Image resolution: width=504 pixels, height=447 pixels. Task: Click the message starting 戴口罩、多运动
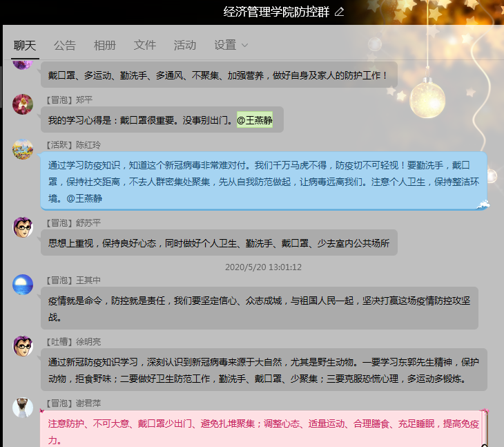click(219, 75)
